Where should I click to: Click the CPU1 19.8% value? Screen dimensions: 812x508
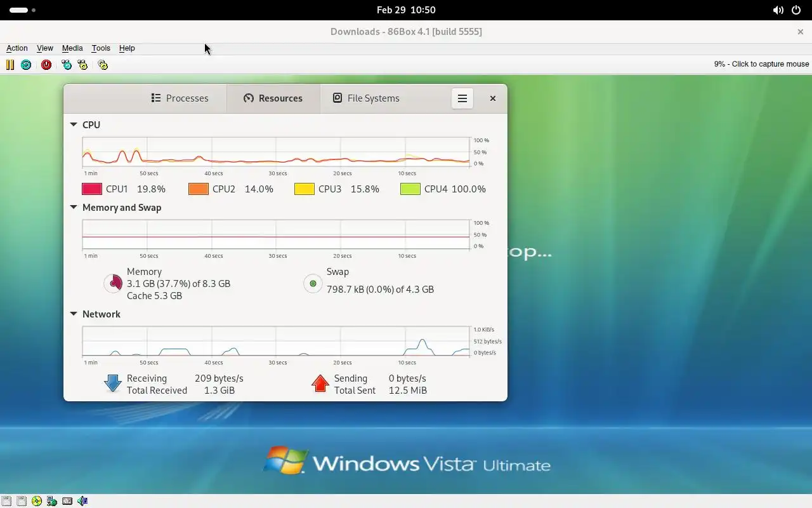pos(151,189)
